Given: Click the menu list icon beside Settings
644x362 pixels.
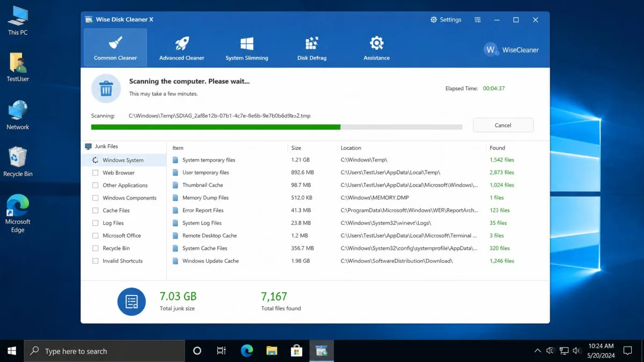Looking at the screenshot, I should [x=478, y=20].
